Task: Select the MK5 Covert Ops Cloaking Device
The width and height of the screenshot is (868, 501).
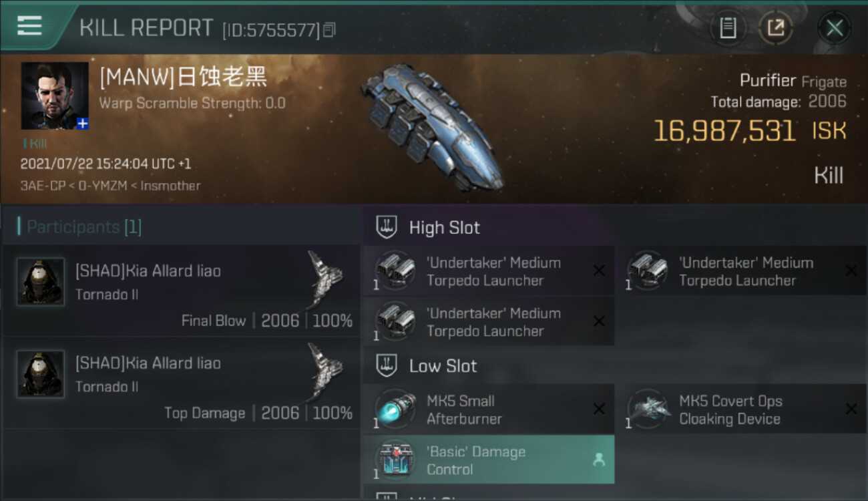Action: click(740, 409)
